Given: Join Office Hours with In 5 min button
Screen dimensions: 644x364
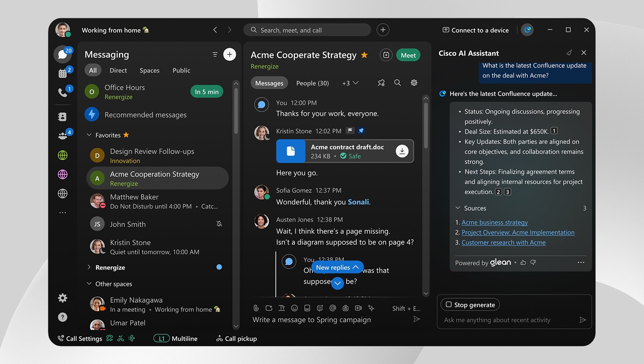Looking at the screenshot, I should pos(207,91).
